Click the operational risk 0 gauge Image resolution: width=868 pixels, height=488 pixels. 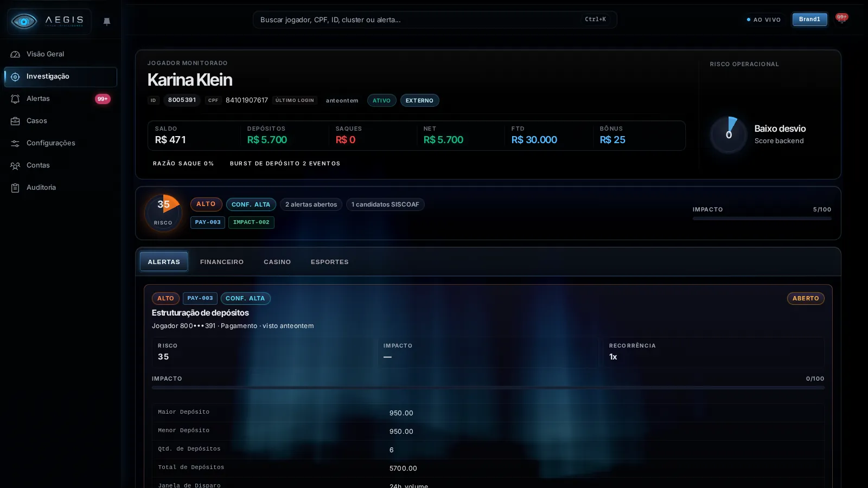click(729, 134)
